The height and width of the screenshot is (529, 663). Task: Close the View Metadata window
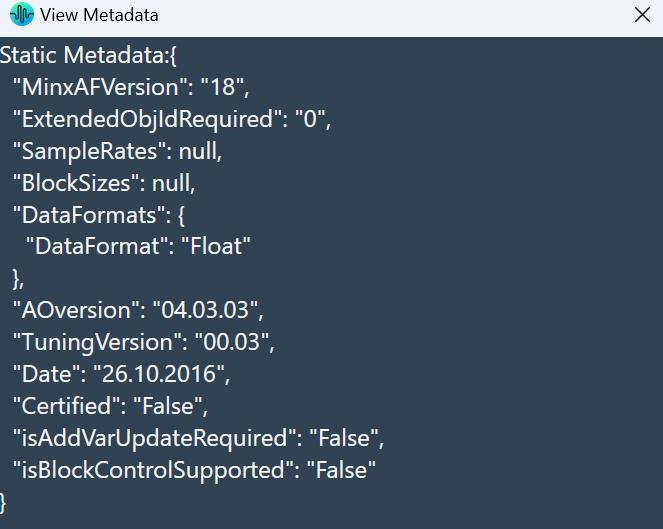click(642, 15)
